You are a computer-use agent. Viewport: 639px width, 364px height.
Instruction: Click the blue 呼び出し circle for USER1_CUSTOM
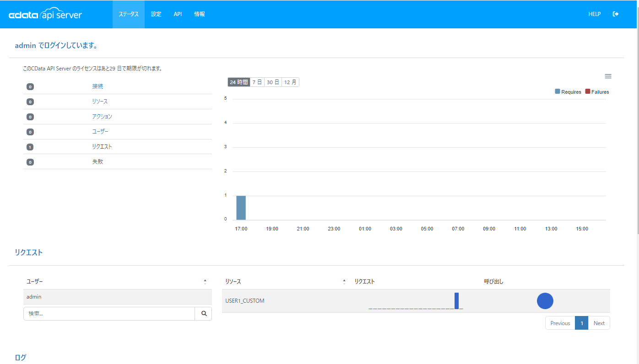pyautogui.click(x=545, y=301)
